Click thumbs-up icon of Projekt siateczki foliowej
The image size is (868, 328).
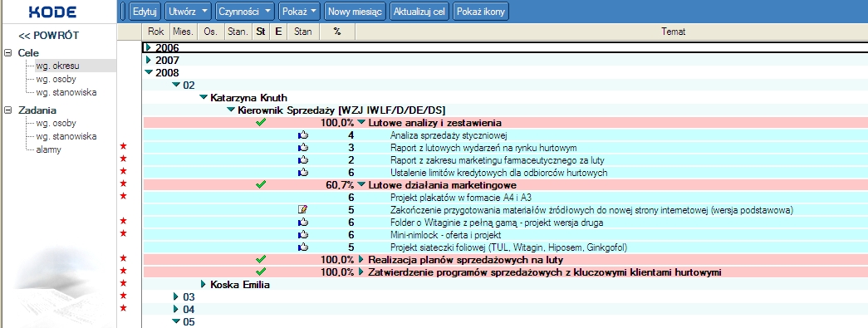tap(303, 247)
